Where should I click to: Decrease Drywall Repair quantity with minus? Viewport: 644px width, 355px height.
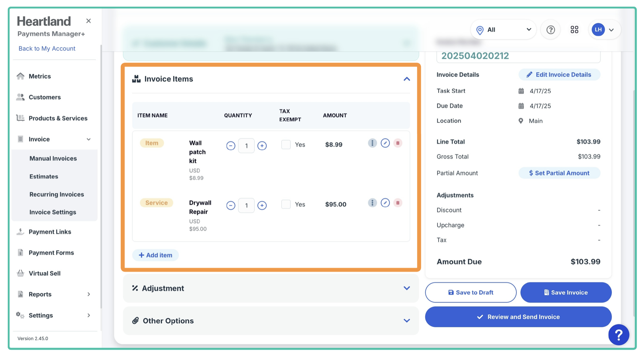pos(231,206)
